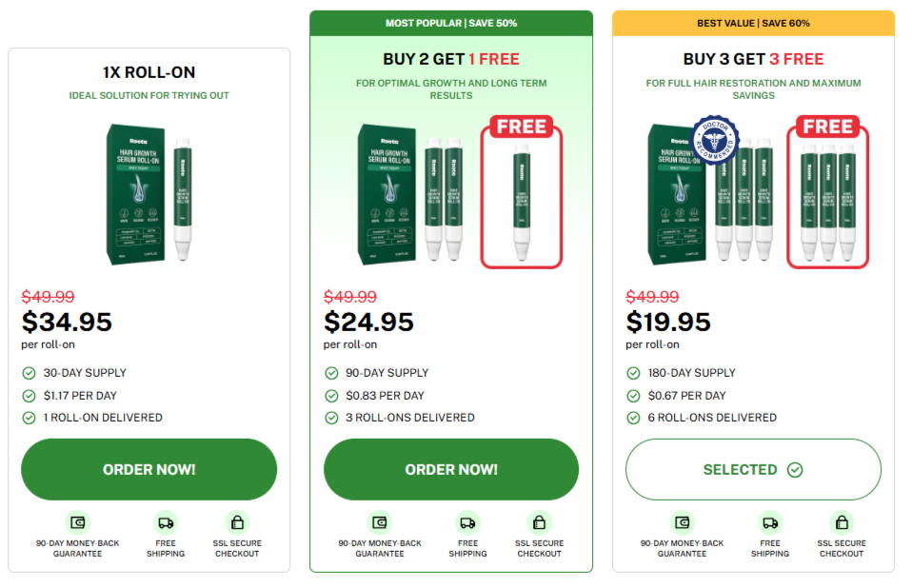Click the 90-day money-back guarantee wallet icon under 1X Roll-On

coord(77,521)
